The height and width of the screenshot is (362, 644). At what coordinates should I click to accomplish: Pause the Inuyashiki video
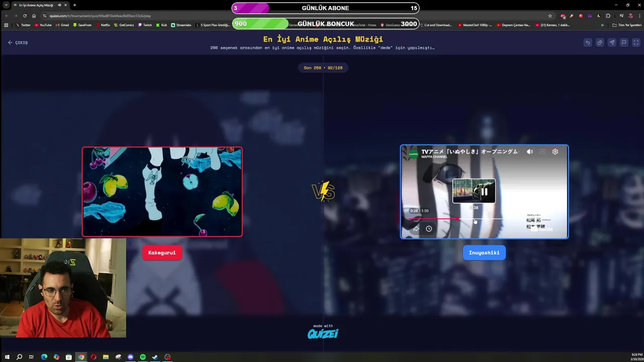click(x=484, y=192)
